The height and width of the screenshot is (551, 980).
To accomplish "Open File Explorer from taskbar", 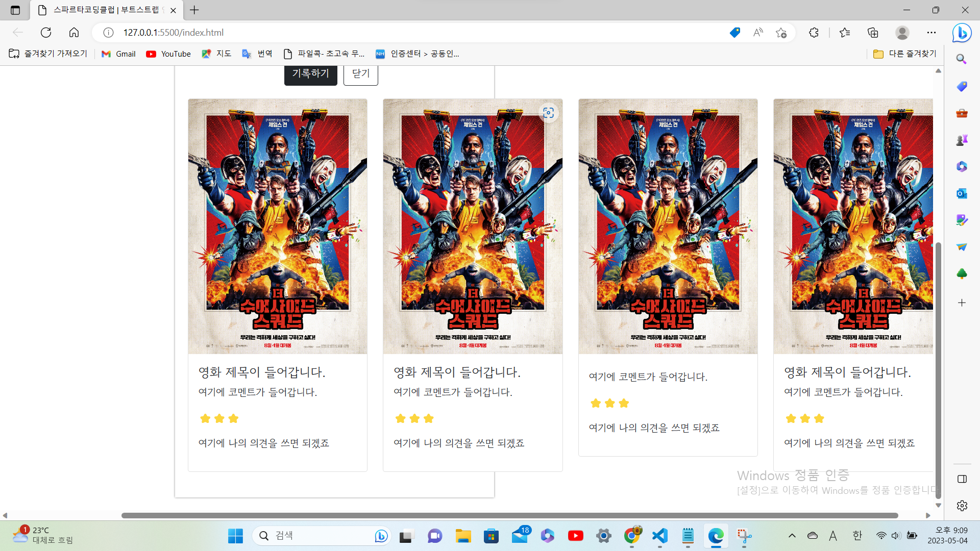I will coord(463,536).
